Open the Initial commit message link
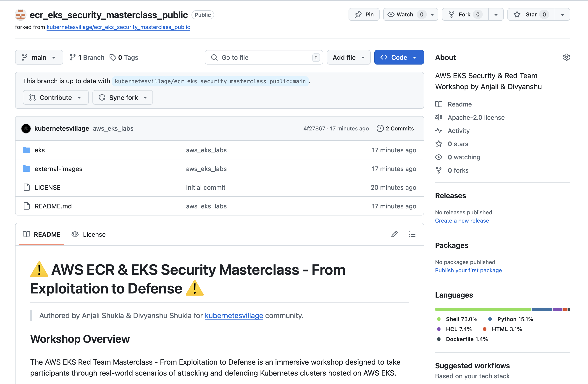Image resolution: width=588 pixels, height=384 pixels. click(206, 188)
